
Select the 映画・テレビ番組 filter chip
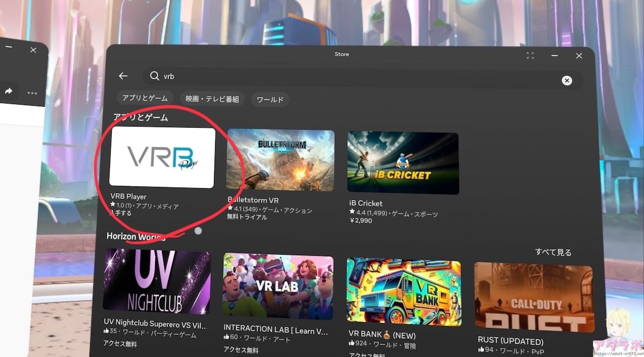pos(213,99)
